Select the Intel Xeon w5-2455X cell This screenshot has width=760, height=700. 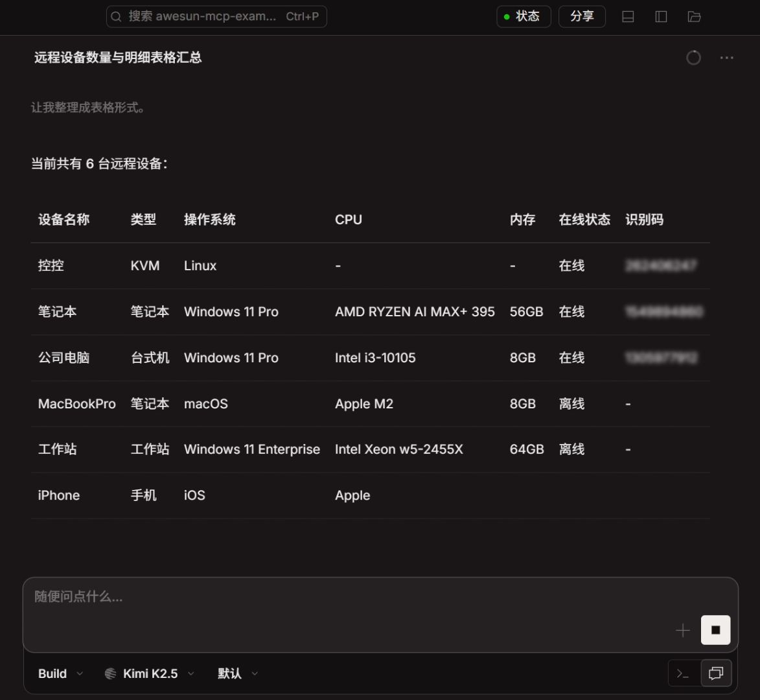click(399, 449)
